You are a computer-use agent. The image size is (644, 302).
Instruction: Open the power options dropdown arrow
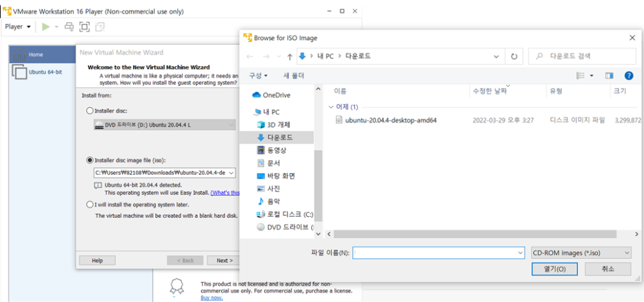(57, 27)
